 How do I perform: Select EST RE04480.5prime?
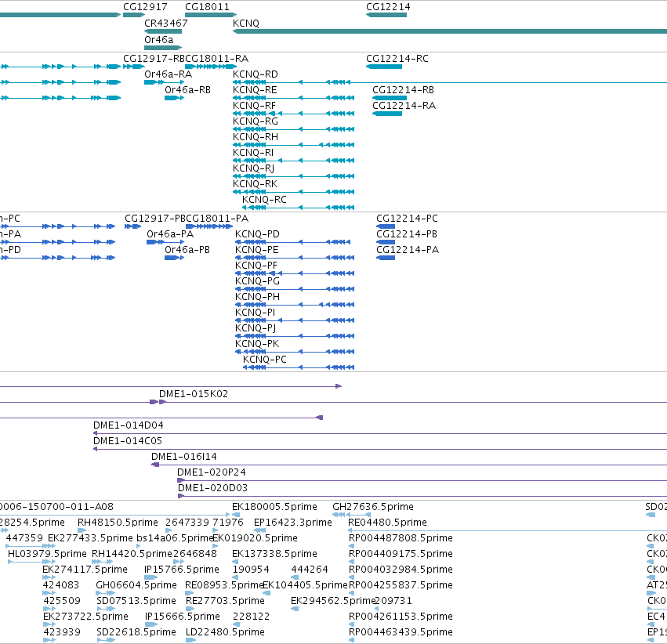(387, 523)
